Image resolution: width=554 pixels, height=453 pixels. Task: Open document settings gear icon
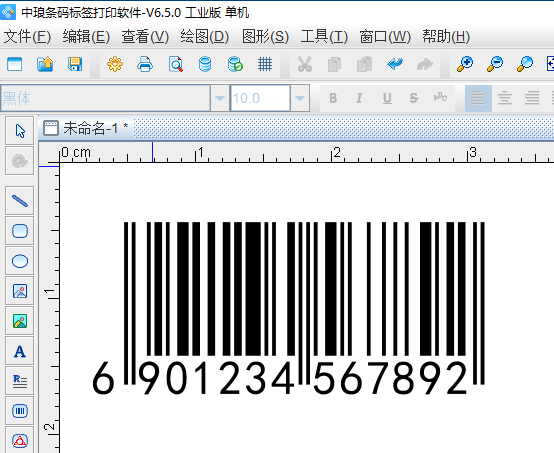click(115, 64)
